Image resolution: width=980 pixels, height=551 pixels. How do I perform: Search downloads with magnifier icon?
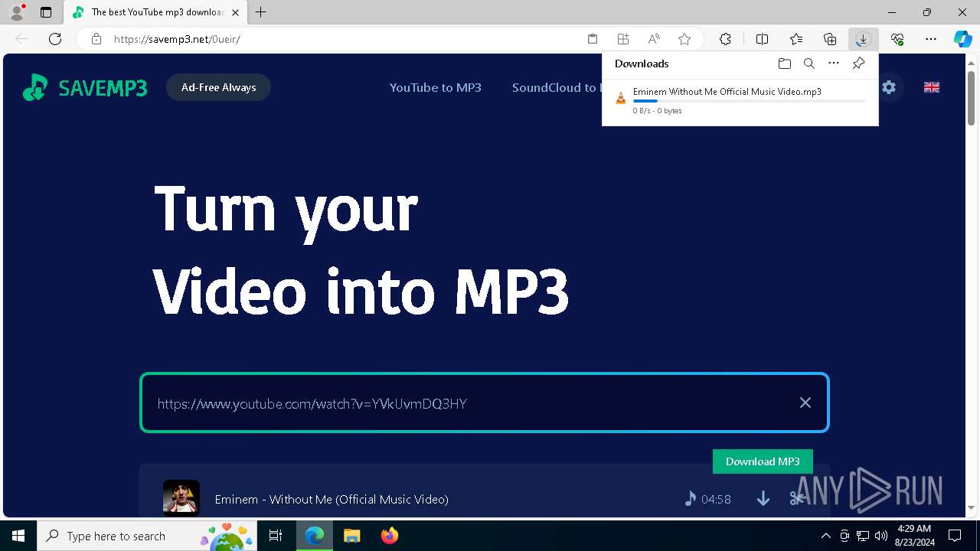[808, 64]
